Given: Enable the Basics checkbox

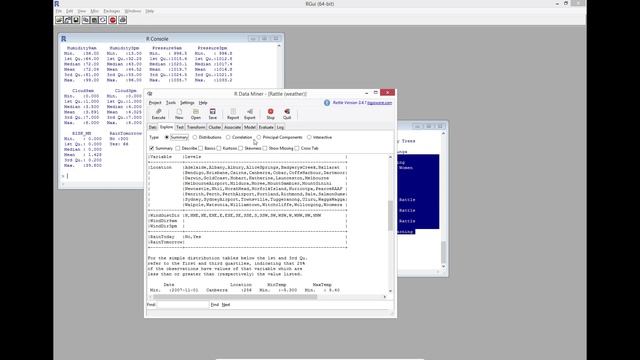Looking at the screenshot, I should click(200, 148).
